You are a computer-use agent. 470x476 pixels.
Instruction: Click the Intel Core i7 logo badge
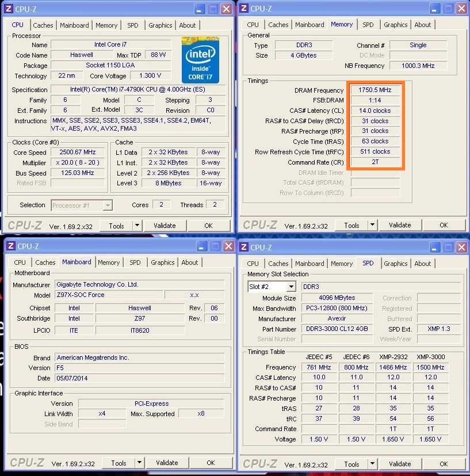pos(201,60)
